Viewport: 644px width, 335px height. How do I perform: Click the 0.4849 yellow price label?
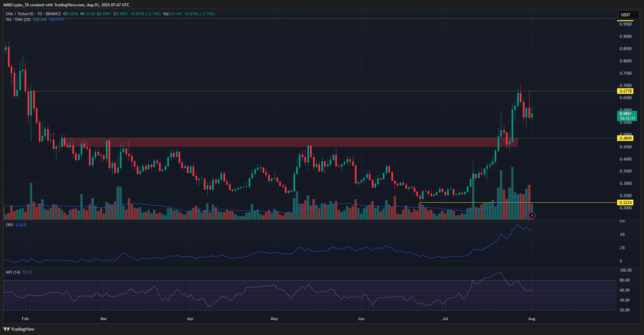pyautogui.click(x=625, y=138)
